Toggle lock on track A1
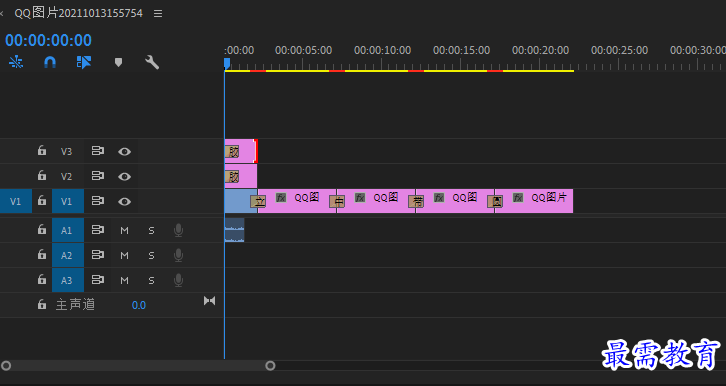 coord(42,230)
